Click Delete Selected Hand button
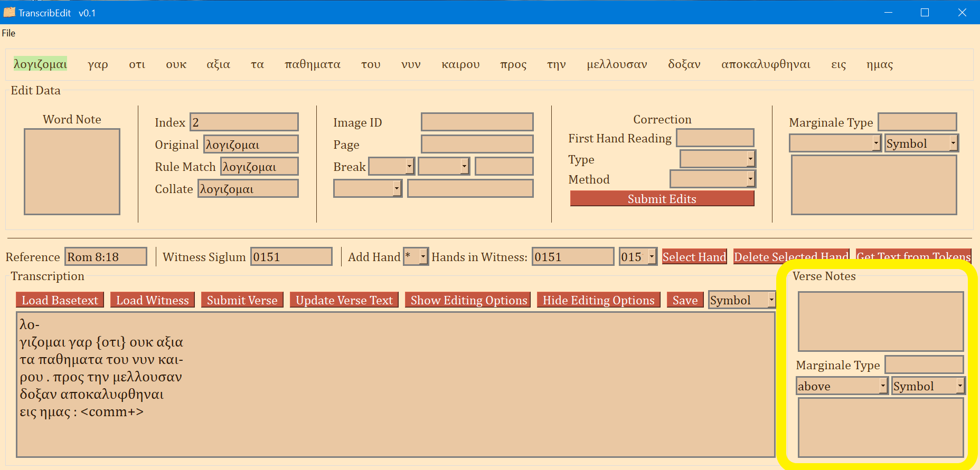 [791, 256]
